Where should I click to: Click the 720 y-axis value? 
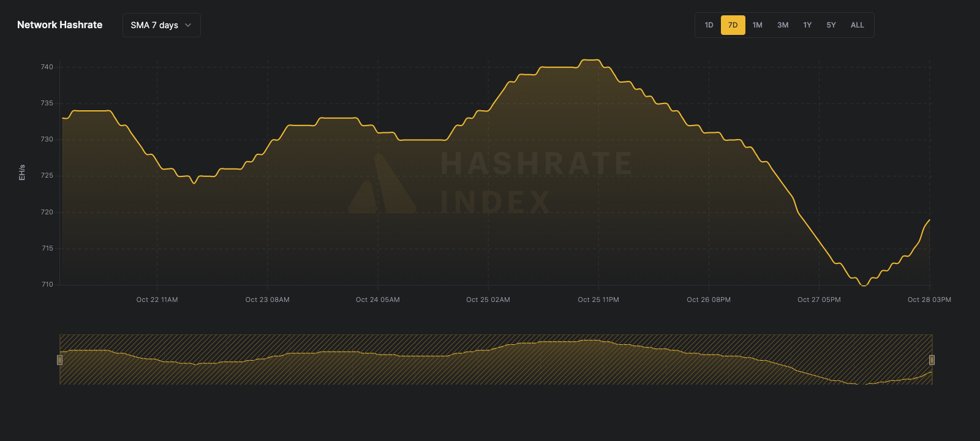click(x=47, y=212)
